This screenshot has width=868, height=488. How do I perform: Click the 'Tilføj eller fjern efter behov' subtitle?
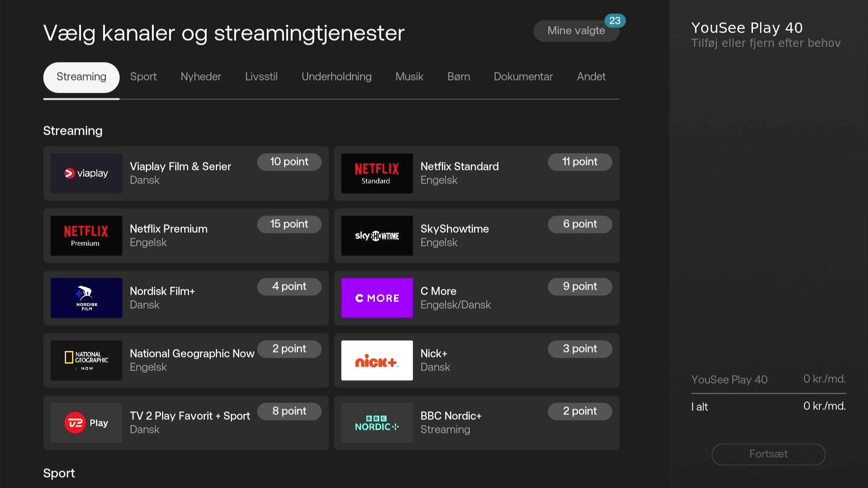click(766, 43)
